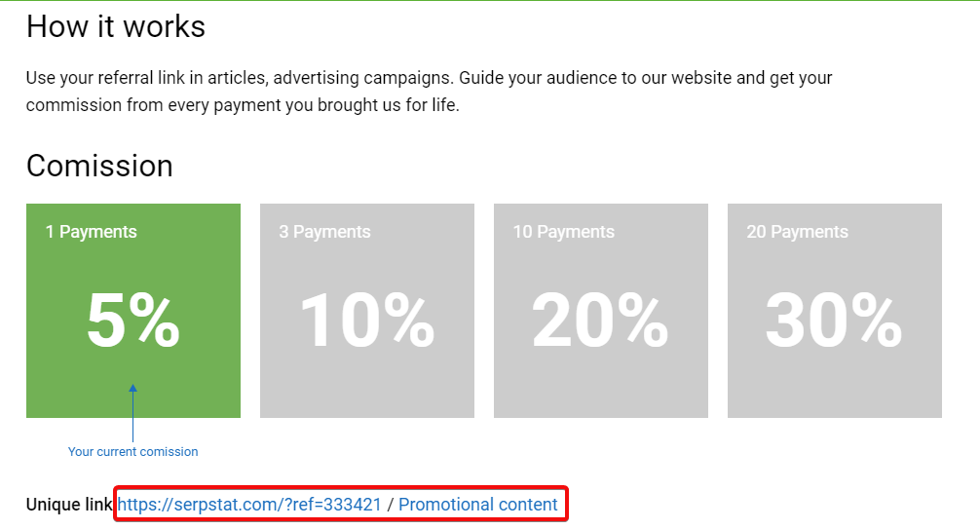Click the large 5% text

point(133,321)
